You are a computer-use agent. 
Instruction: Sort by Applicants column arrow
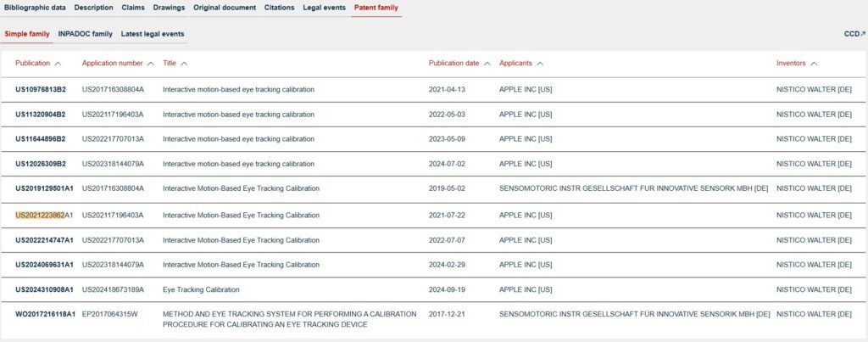[x=540, y=64]
